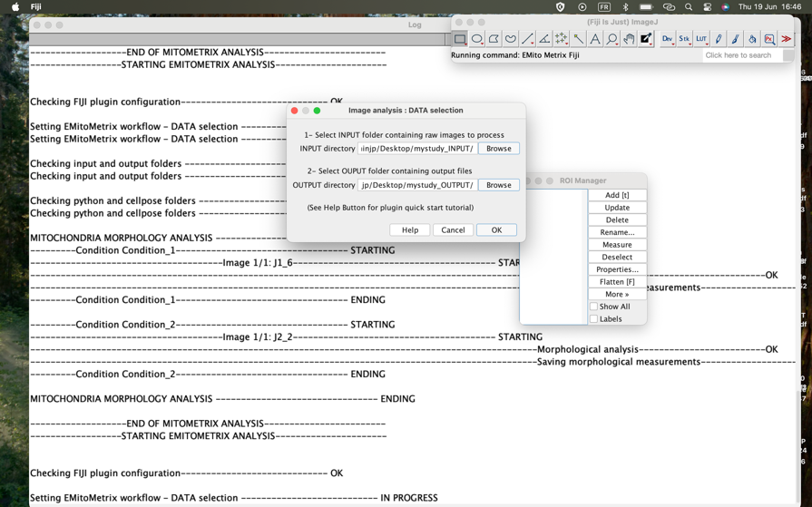Open the LUT lookup tables menu
812x507 pixels.
[x=701, y=39]
